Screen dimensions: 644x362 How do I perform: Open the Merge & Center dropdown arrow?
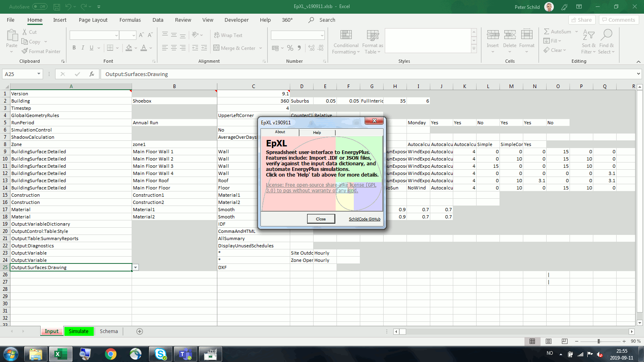point(261,48)
